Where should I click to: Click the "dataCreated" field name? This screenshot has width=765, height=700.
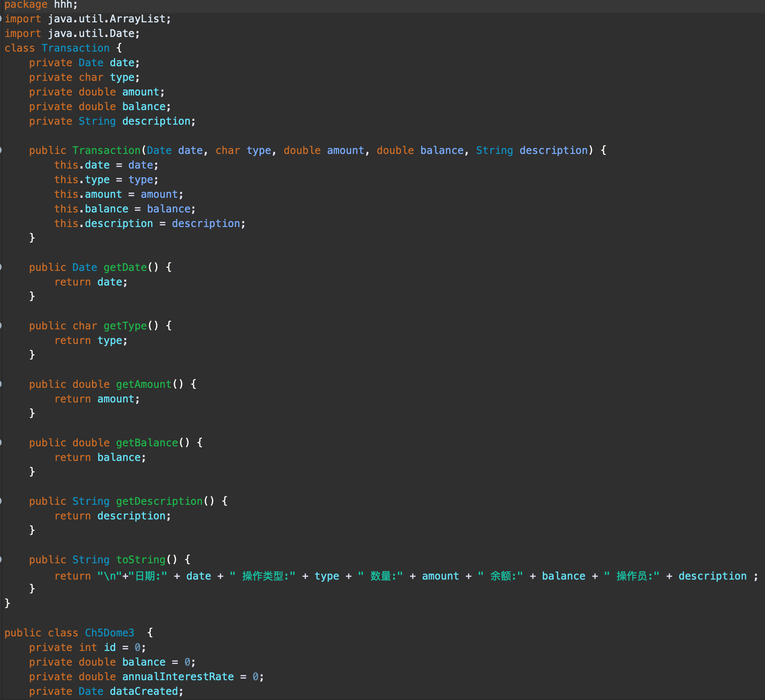tap(144, 691)
